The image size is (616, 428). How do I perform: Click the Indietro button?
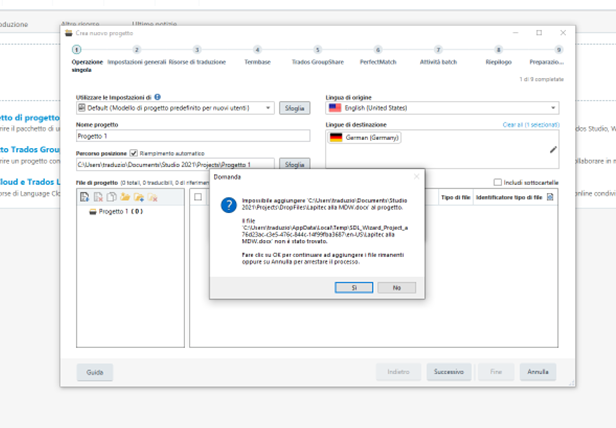pos(398,372)
